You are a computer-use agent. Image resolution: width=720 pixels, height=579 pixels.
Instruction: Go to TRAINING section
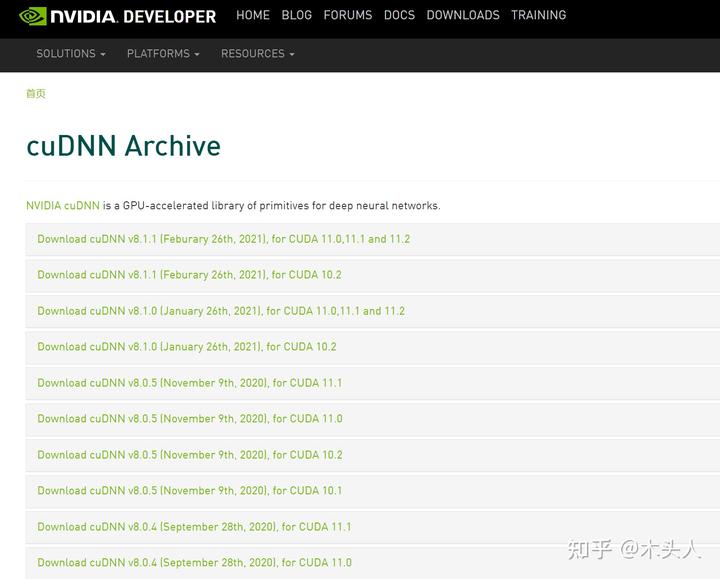538,15
